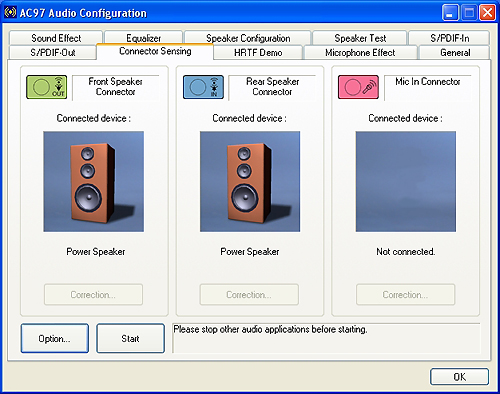Start connector sensing with Start button
Viewport: 500px width, 394px height.
coord(130,338)
